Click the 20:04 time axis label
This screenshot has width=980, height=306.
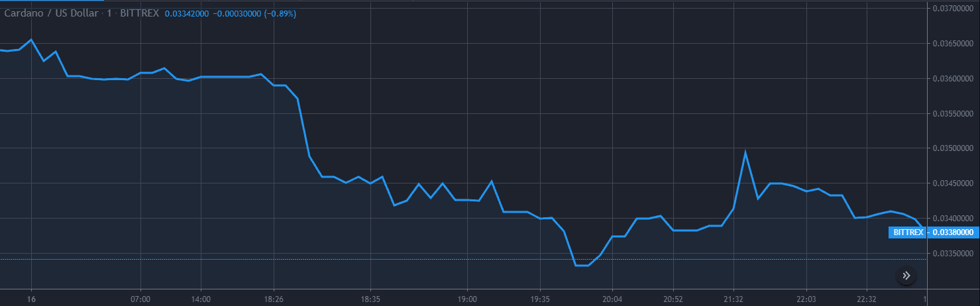click(612, 299)
